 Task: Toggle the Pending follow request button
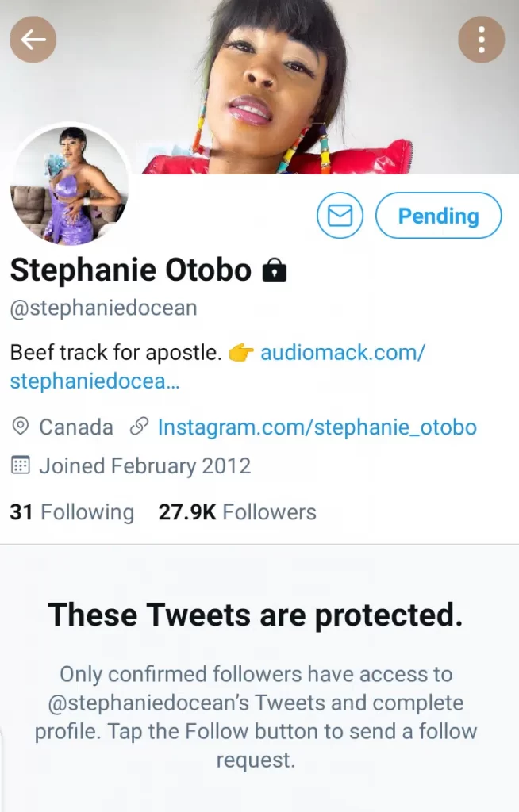[438, 216]
